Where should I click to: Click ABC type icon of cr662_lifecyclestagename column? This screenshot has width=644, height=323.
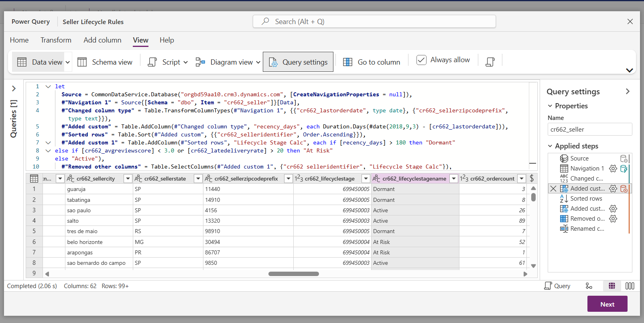point(376,179)
